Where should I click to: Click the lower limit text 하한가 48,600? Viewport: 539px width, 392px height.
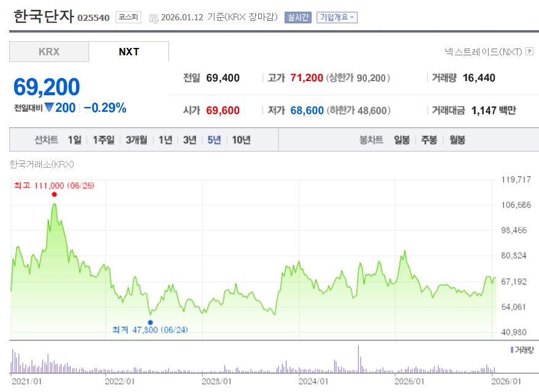pos(358,111)
